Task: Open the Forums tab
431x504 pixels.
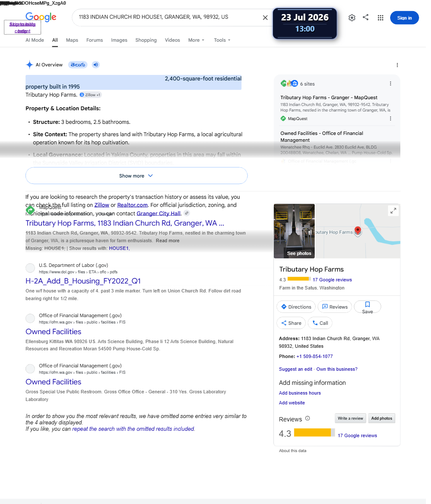Action: [x=95, y=40]
